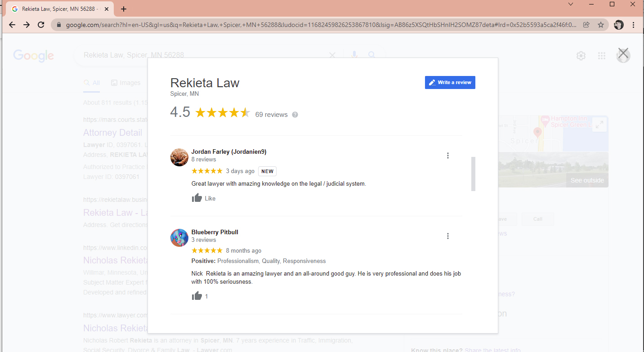Open the Google apps grid icon
The height and width of the screenshot is (352, 644).
tap(602, 56)
